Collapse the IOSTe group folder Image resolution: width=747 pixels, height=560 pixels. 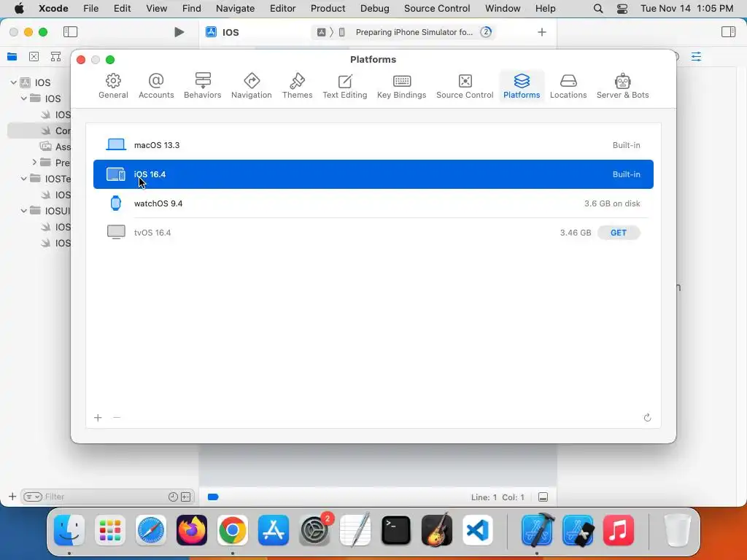(24, 179)
